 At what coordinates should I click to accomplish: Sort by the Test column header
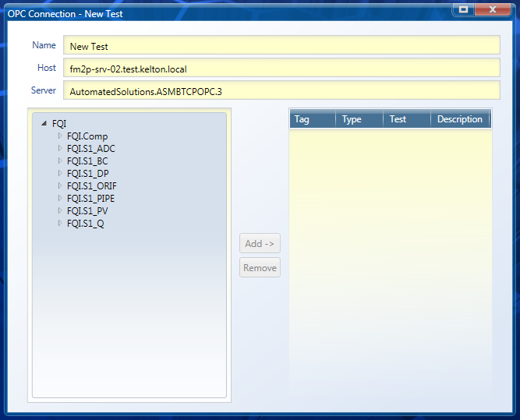pyautogui.click(x=407, y=119)
